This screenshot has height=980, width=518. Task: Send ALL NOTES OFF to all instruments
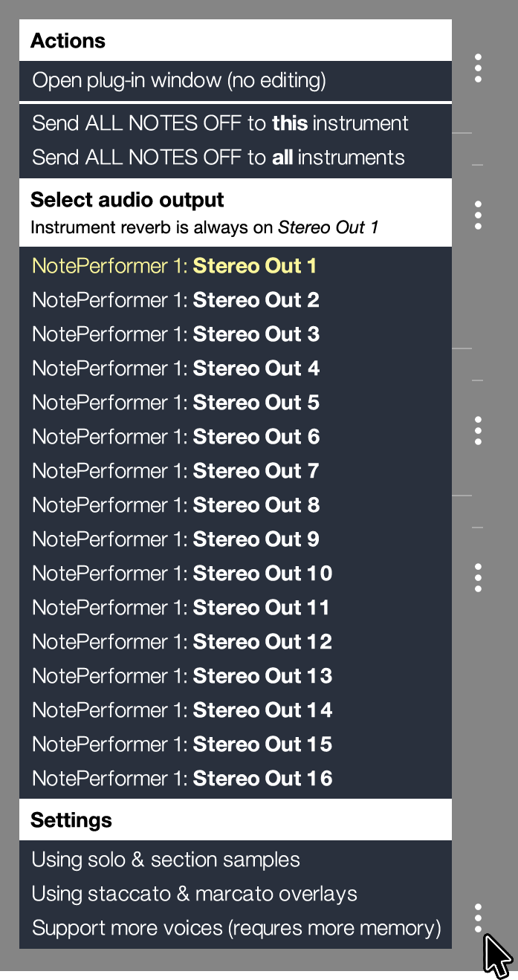coord(236,158)
